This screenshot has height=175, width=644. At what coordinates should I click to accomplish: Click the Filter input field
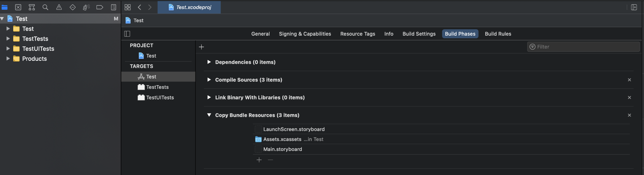[583, 47]
